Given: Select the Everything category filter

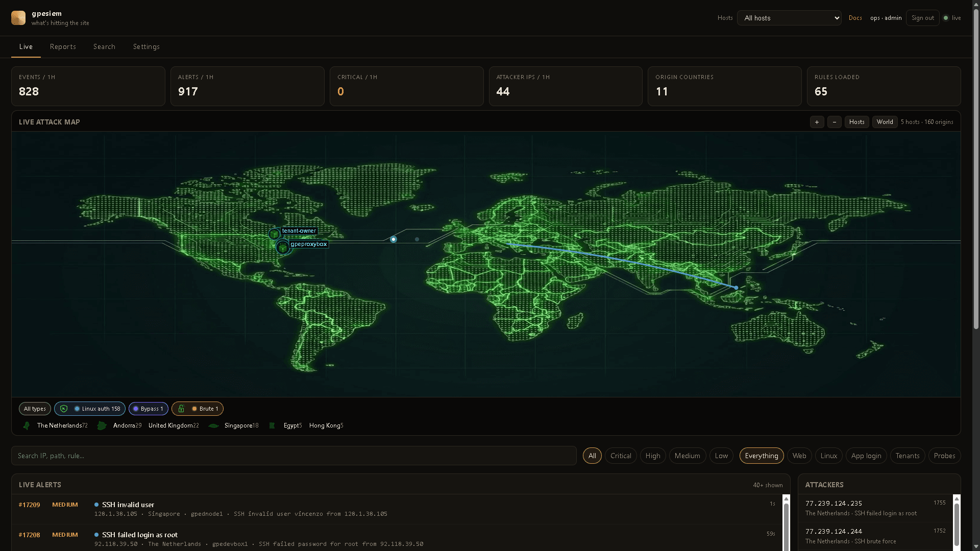Looking at the screenshot, I should pos(762,456).
